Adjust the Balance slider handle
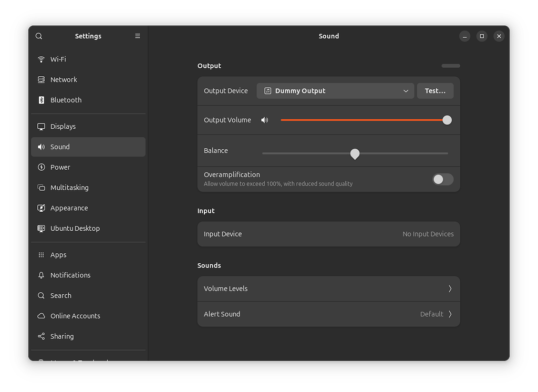This screenshot has width=538, height=392. coord(355,154)
